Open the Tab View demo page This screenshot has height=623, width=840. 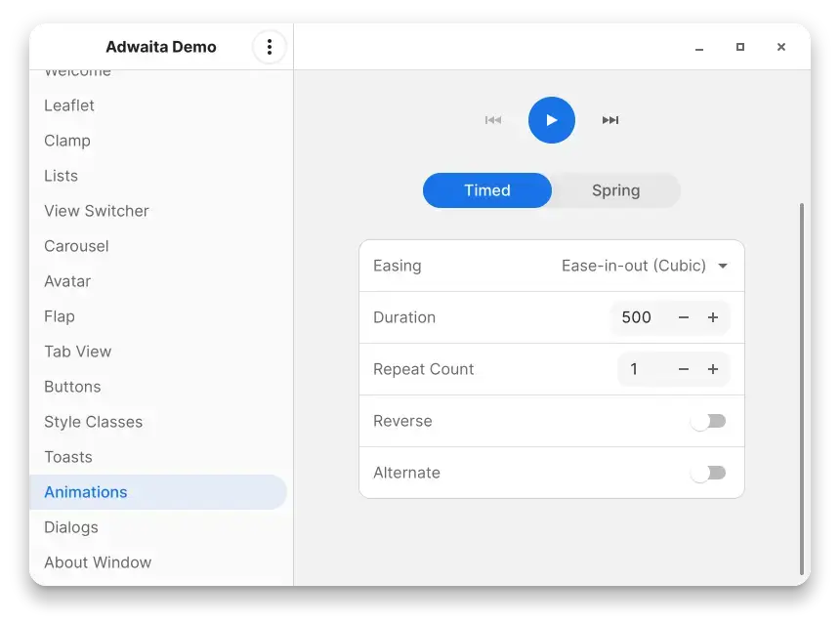point(78,352)
